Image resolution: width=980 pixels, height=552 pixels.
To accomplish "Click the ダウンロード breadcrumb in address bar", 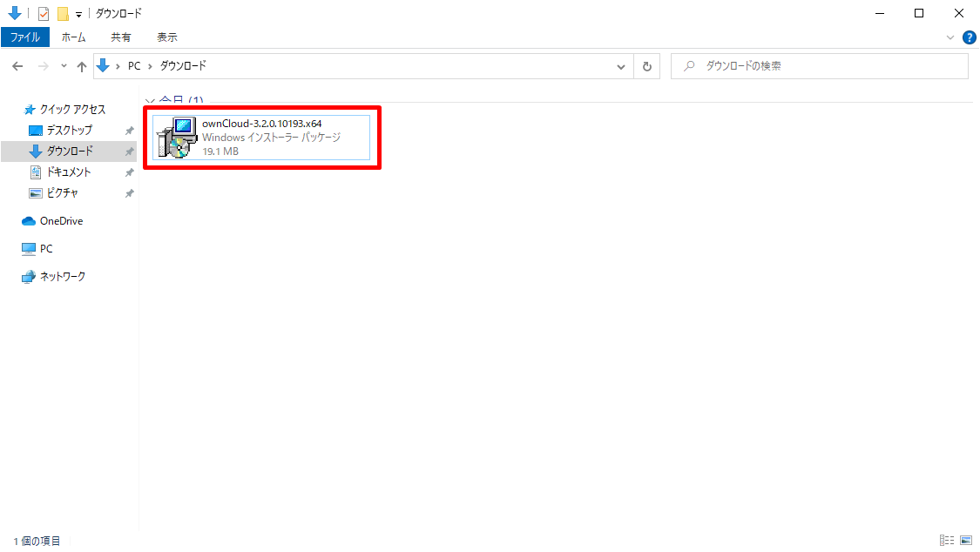I will point(183,66).
